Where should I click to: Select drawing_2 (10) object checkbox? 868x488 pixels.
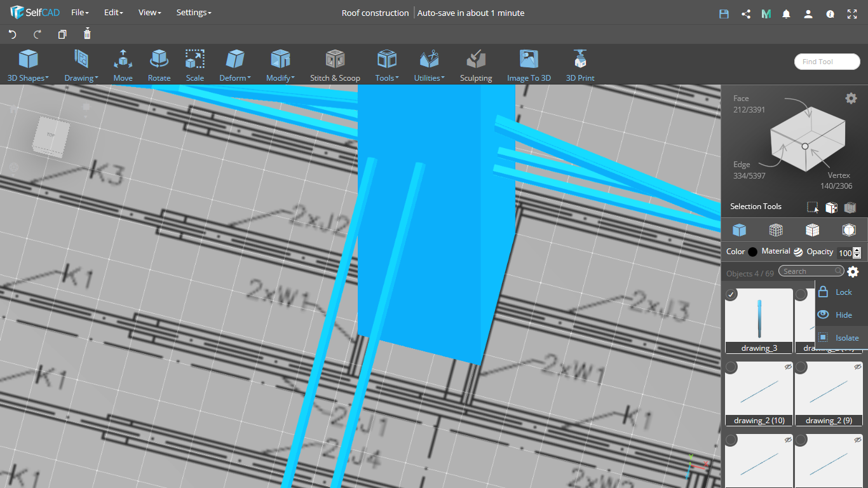pyautogui.click(x=731, y=367)
